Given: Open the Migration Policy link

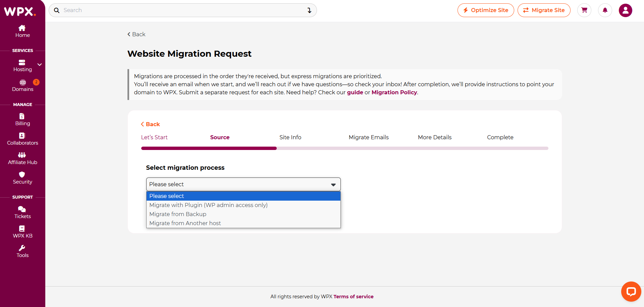Looking at the screenshot, I should (x=394, y=92).
